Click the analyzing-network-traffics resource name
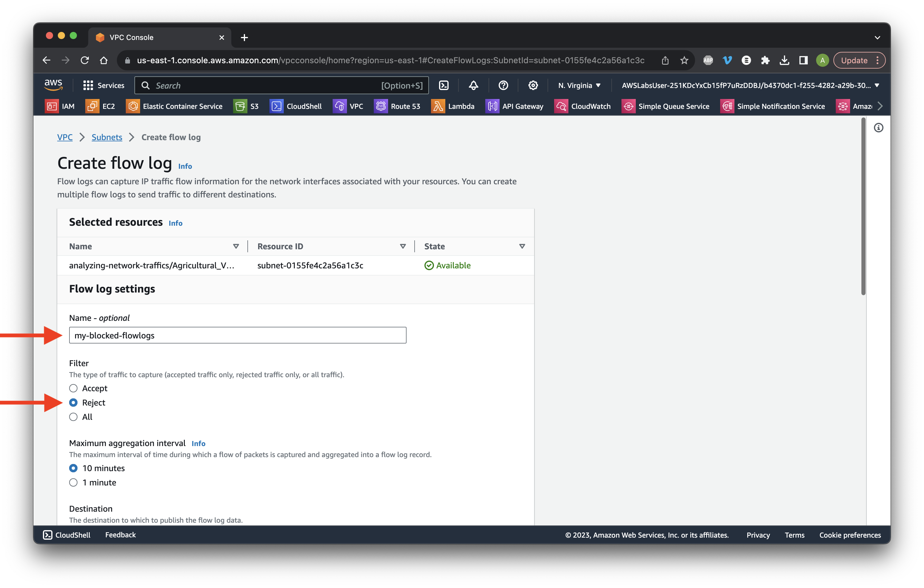 pyautogui.click(x=152, y=266)
